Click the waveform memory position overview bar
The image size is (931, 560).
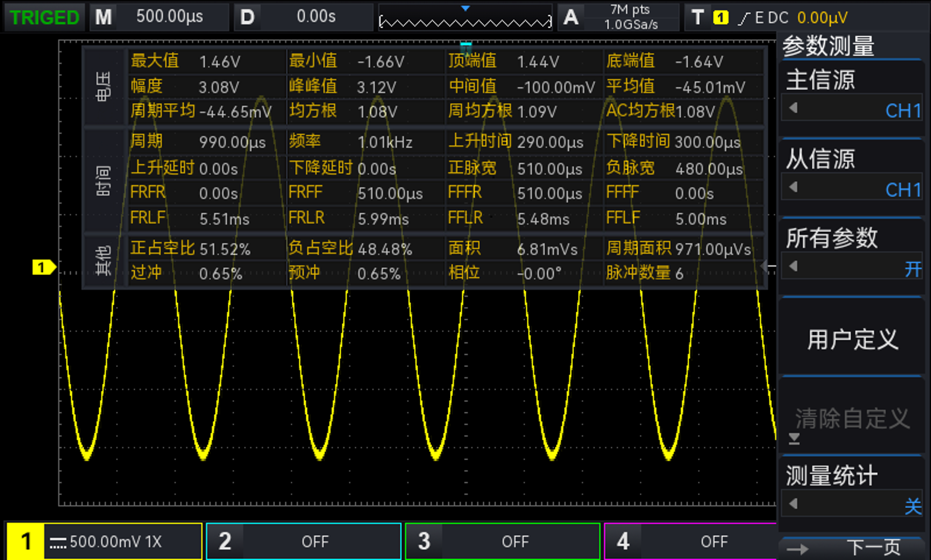pyautogui.click(x=465, y=22)
